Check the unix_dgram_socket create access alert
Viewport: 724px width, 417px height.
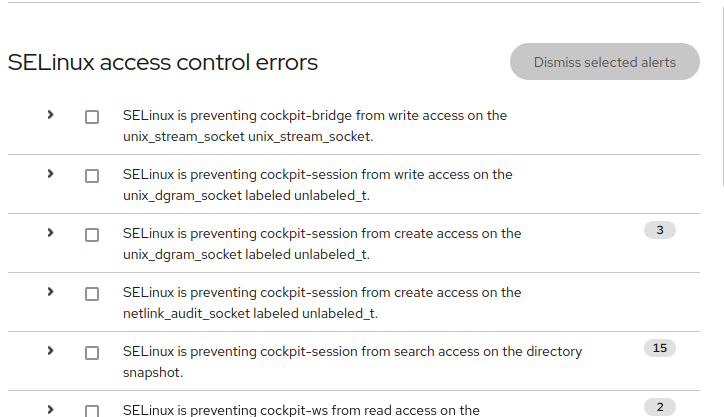[92, 235]
